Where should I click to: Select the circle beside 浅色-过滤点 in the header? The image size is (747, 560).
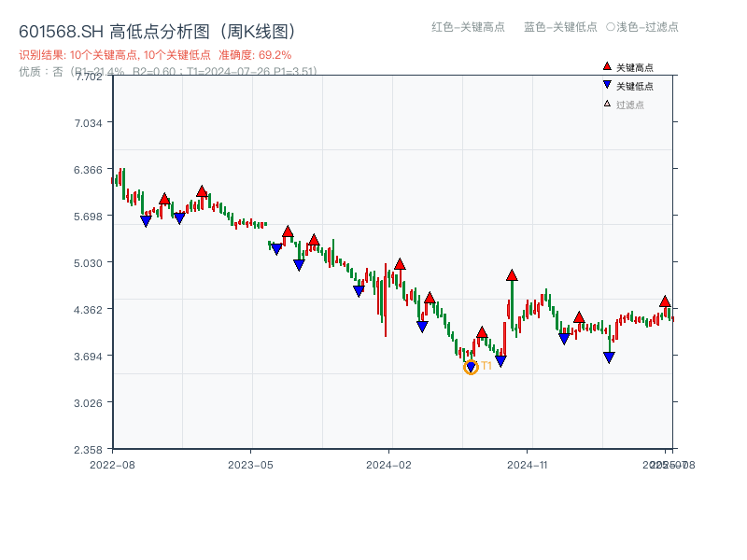click(x=610, y=27)
